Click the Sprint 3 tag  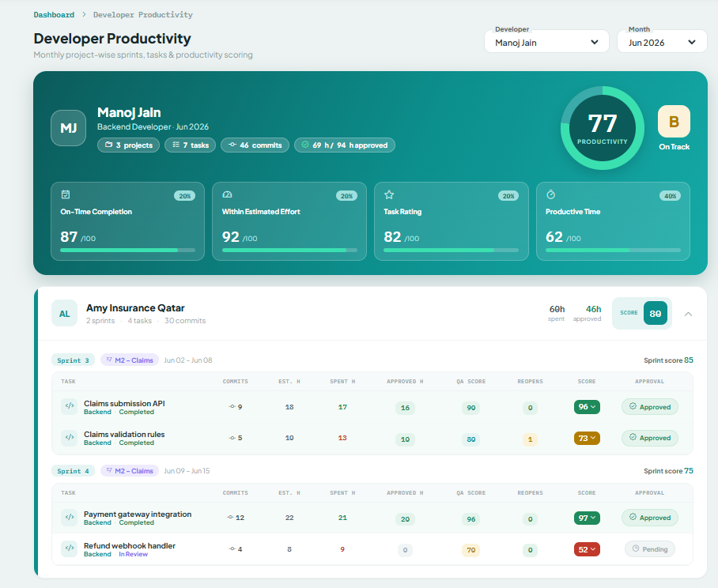click(74, 360)
